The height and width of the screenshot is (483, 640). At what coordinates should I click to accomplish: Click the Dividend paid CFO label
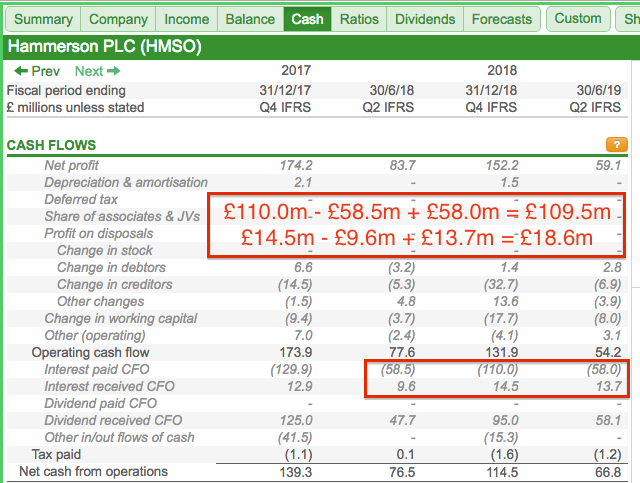pyautogui.click(x=101, y=403)
